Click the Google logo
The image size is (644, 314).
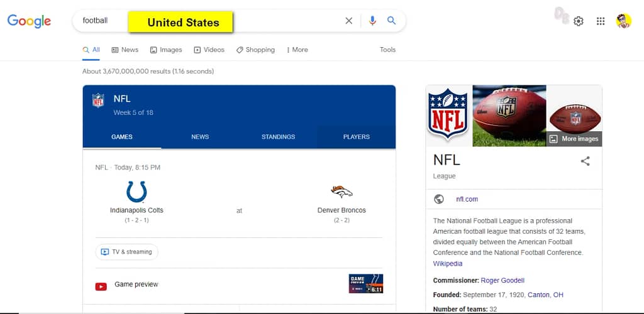pyautogui.click(x=29, y=21)
